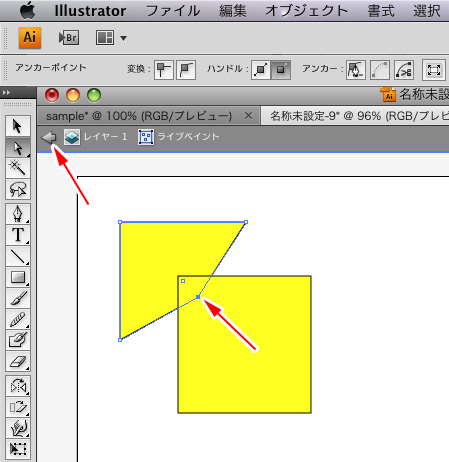Select the Selection tool (black arrow)
The width and height of the screenshot is (449, 462).
tap(18, 126)
